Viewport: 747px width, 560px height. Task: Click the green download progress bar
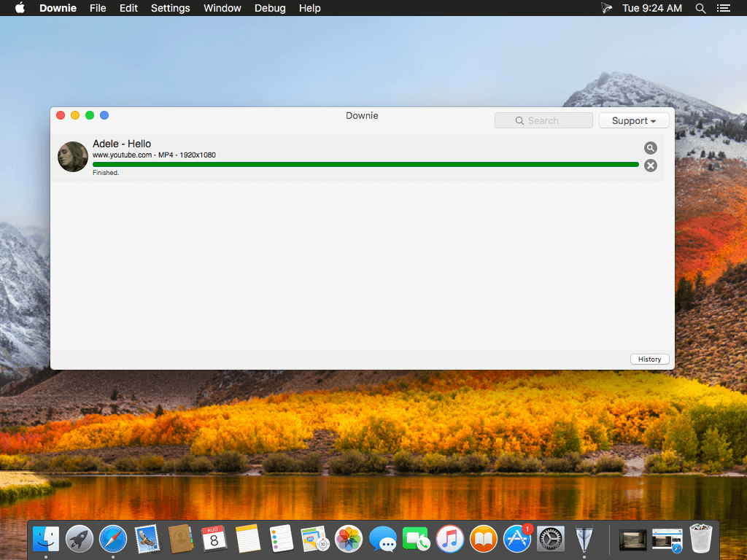(x=365, y=164)
